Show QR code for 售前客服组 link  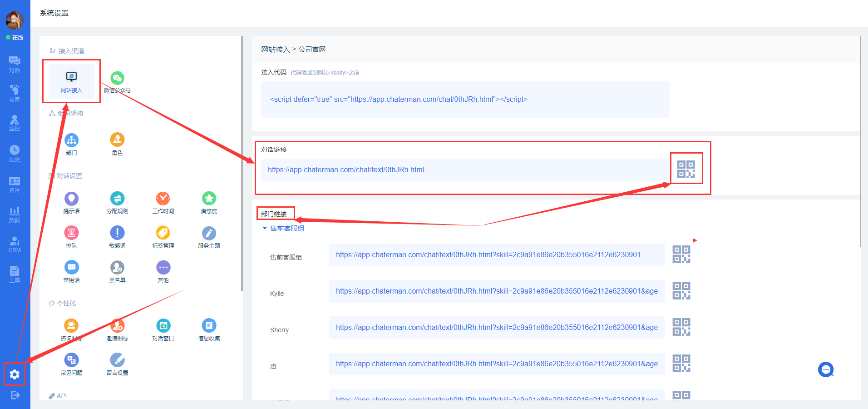click(681, 254)
